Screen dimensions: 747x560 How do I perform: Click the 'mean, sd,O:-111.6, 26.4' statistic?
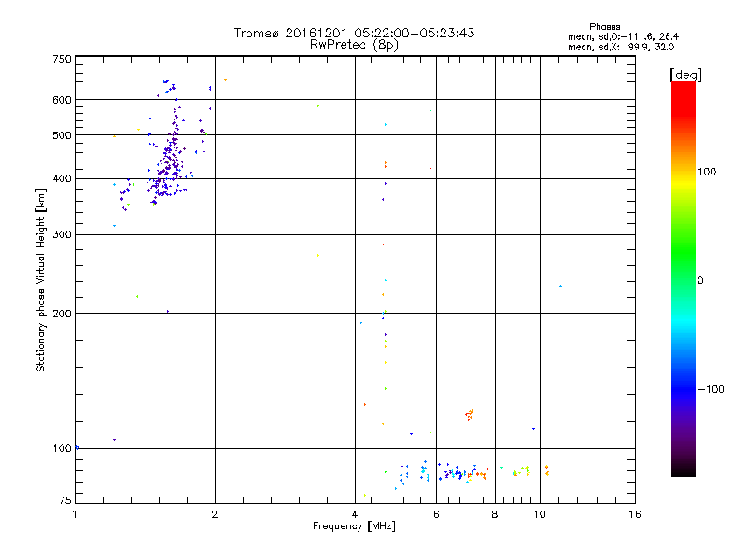[623, 36]
